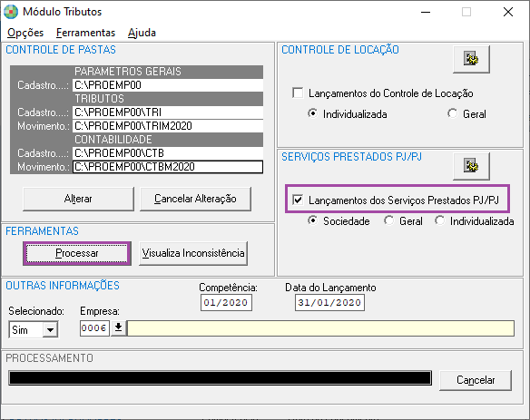Viewport: 530px width, 420px height.
Task: Click the Módulo Tributos app icon
Action: pyautogui.click(x=11, y=12)
